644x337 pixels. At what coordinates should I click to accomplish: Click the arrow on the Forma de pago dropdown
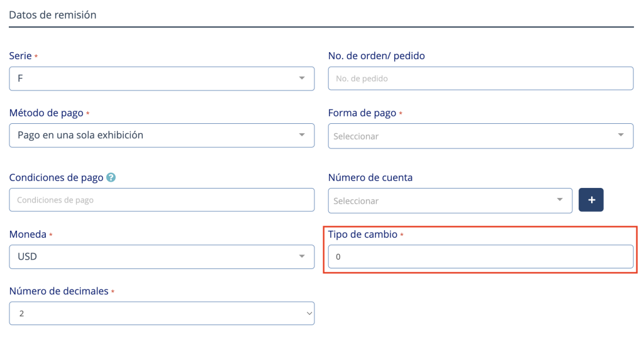click(621, 135)
